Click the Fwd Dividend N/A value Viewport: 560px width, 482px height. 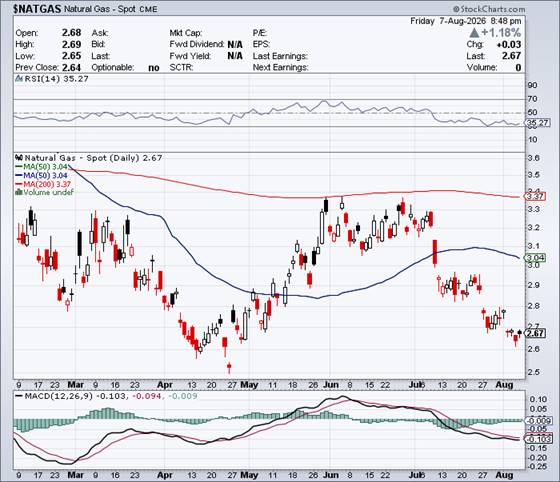tap(235, 44)
